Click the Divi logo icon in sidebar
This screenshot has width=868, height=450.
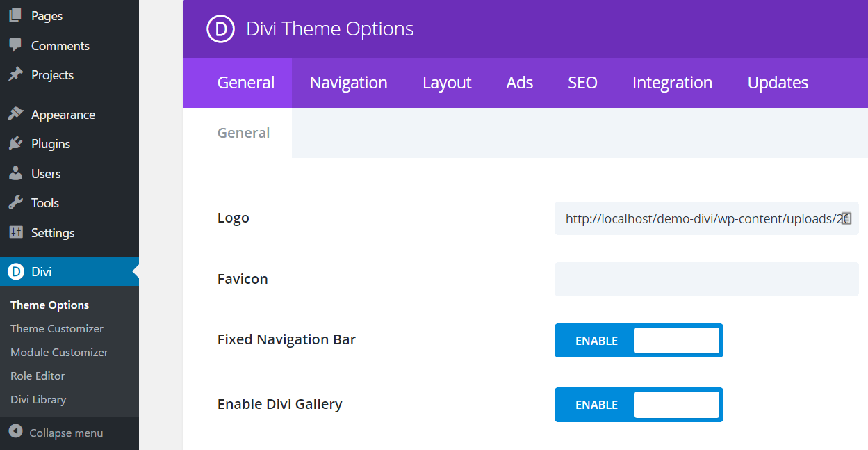tap(15, 271)
